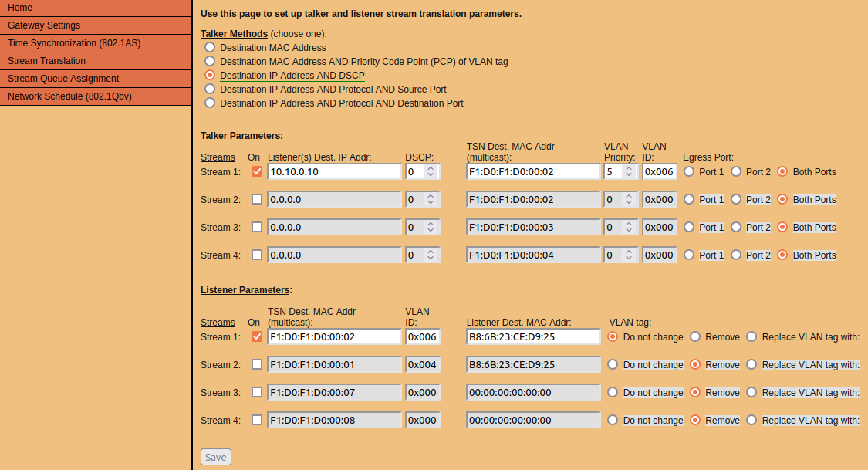Click talker Stream 1 TSN MAC field F1:D0:F1:D0:00:02

pyautogui.click(x=533, y=171)
